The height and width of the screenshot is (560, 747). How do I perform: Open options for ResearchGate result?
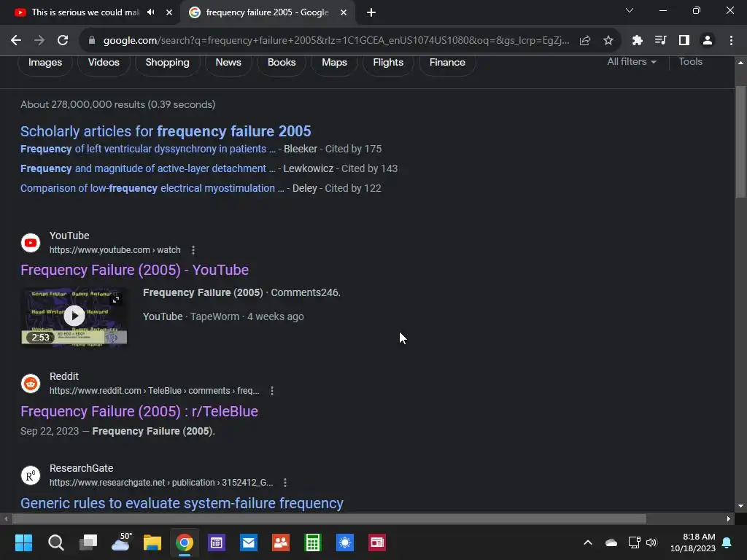coord(285,483)
